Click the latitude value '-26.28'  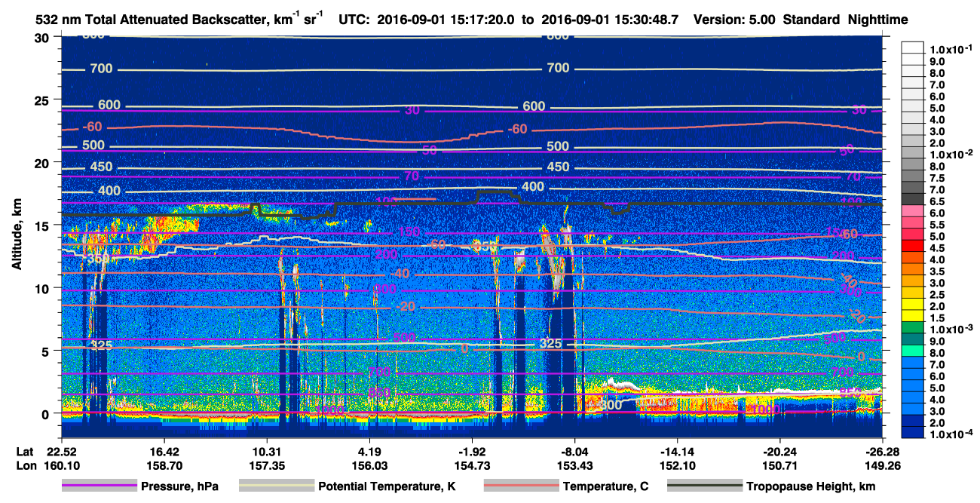(884, 452)
